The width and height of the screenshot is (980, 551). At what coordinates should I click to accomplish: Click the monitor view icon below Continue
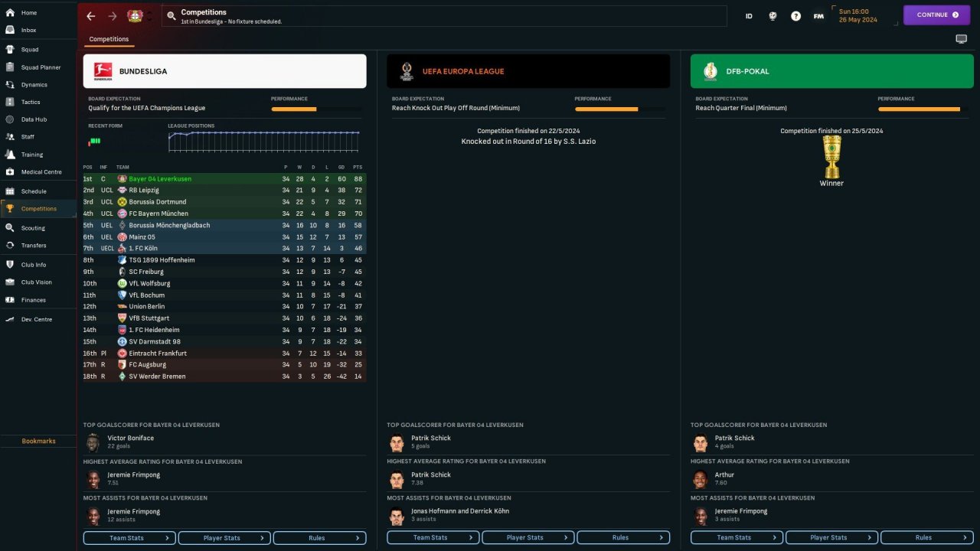coord(961,39)
